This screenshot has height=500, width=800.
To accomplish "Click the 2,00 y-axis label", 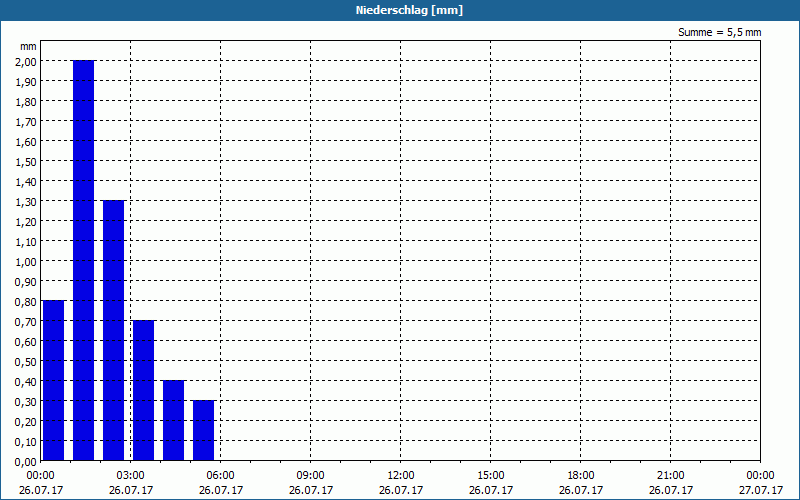I will 28,61.
